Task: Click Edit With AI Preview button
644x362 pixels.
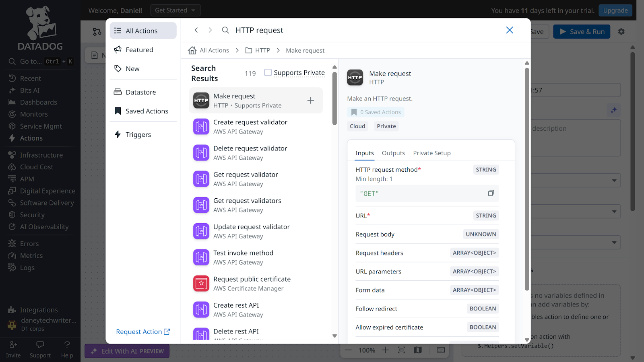Action: coord(127,351)
